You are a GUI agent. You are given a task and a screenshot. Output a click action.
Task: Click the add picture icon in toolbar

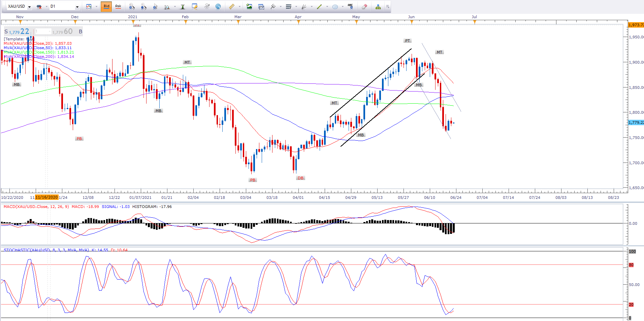(x=249, y=6)
